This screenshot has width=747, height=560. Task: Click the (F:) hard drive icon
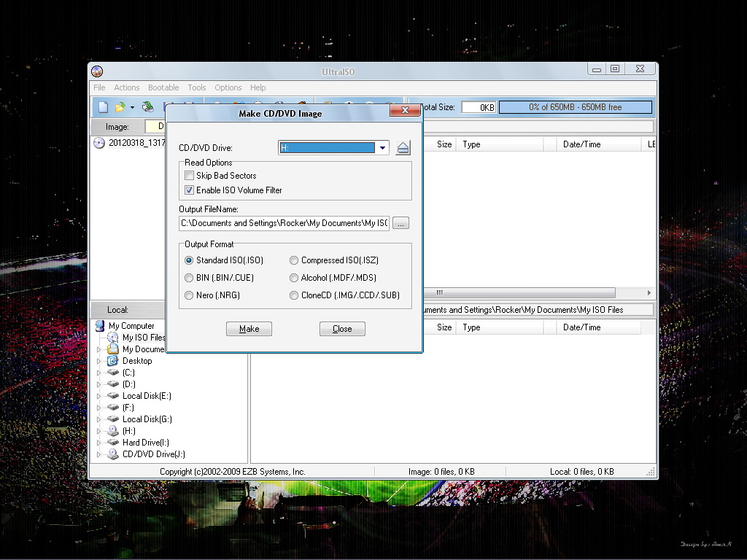[113, 408]
